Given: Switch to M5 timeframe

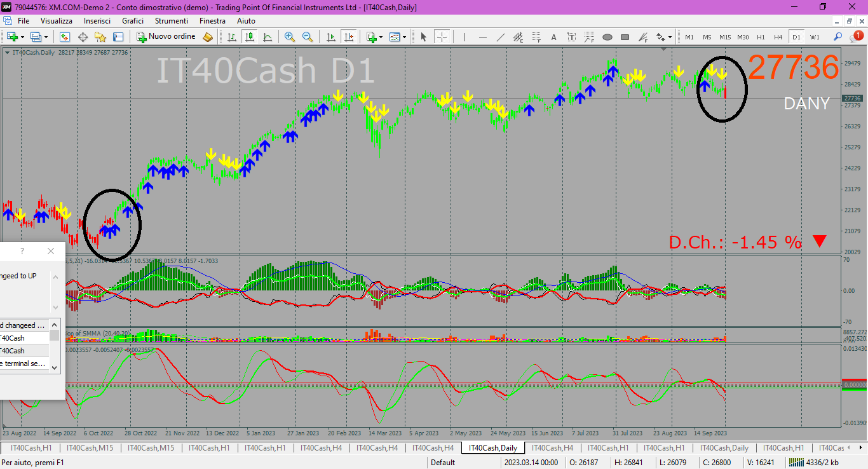Looking at the screenshot, I should (707, 37).
